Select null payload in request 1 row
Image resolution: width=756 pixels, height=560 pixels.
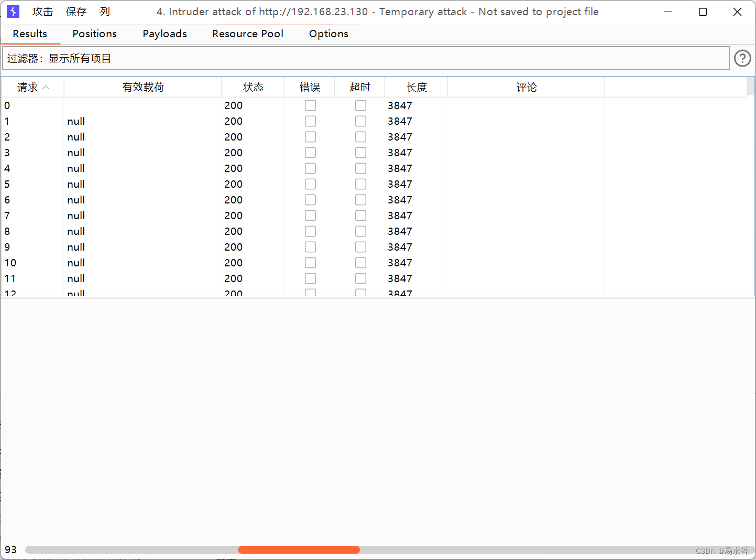click(76, 121)
